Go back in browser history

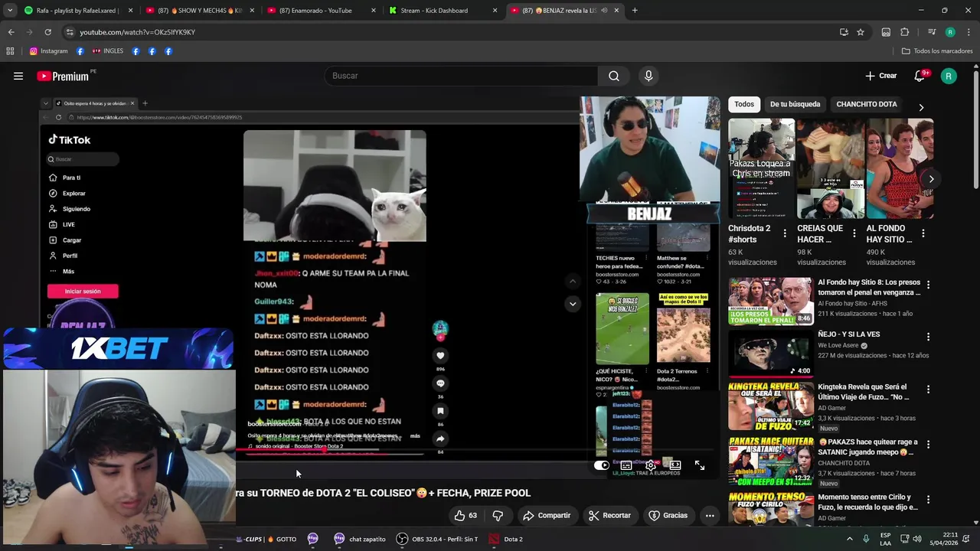pyautogui.click(x=11, y=32)
